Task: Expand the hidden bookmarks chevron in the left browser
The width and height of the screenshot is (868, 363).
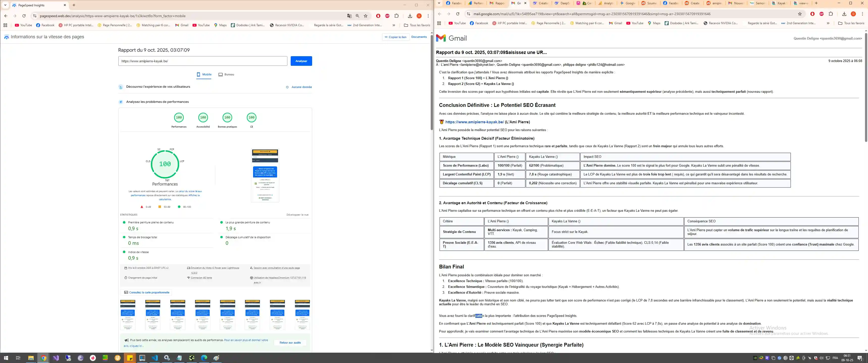Action: coord(394,25)
